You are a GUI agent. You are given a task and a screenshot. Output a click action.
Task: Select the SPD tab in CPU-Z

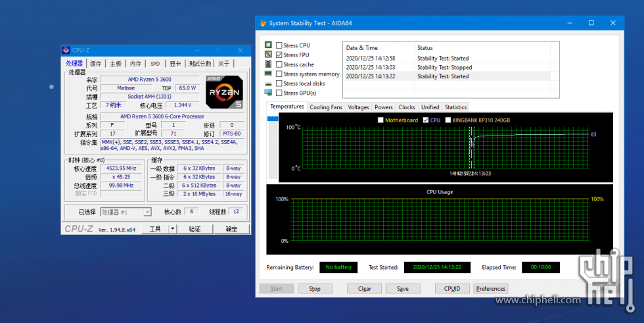click(155, 64)
